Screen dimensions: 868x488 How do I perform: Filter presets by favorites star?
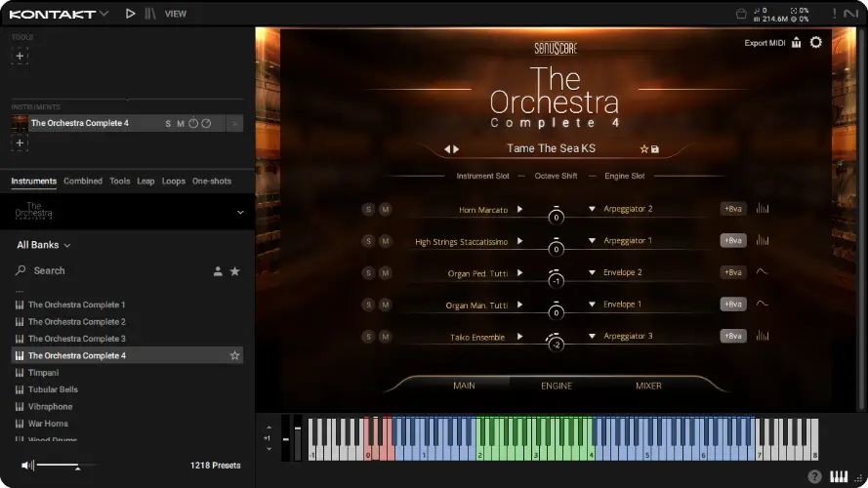click(234, 271)
